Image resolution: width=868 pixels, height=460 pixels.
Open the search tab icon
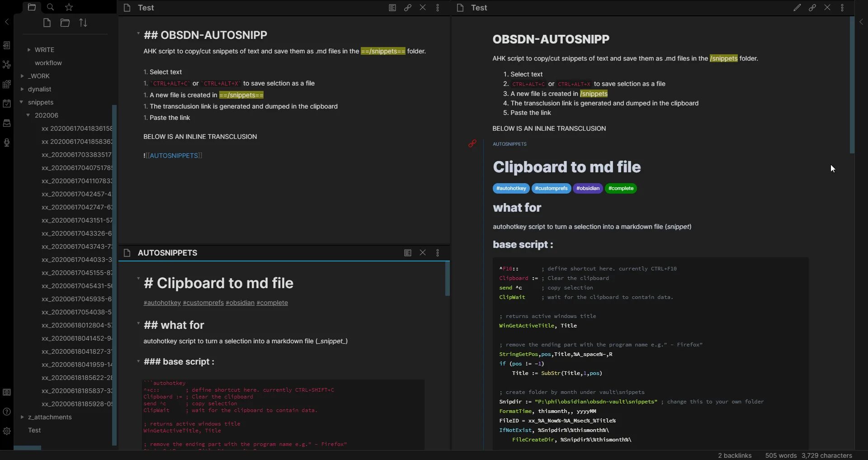point(50,7)
